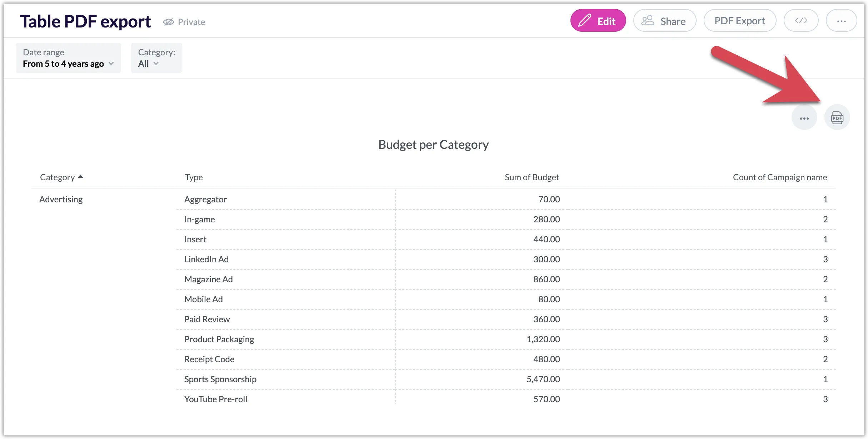Open the embed code button
Viewport: 868px width, 439px height.
(x=801, y=21)
